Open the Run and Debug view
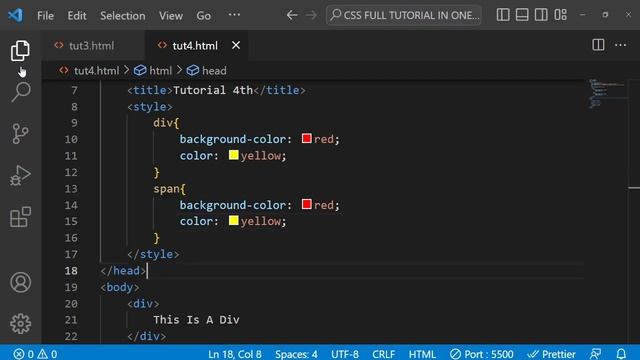 click(x=20, y=175)
